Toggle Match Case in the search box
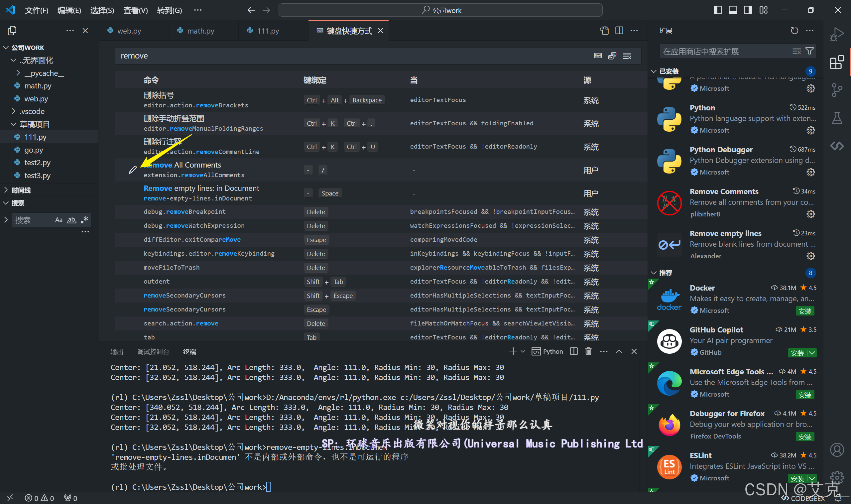The height and width of the screenshot is (504, 851). 59,220
